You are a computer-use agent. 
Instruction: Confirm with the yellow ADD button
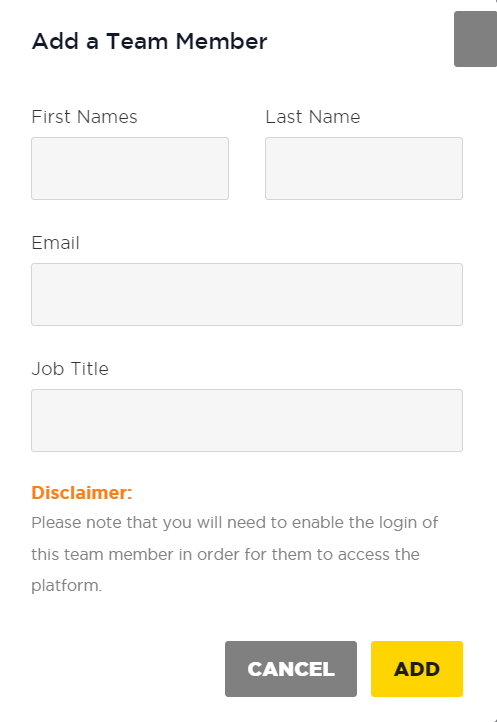[x=417, y=669]
